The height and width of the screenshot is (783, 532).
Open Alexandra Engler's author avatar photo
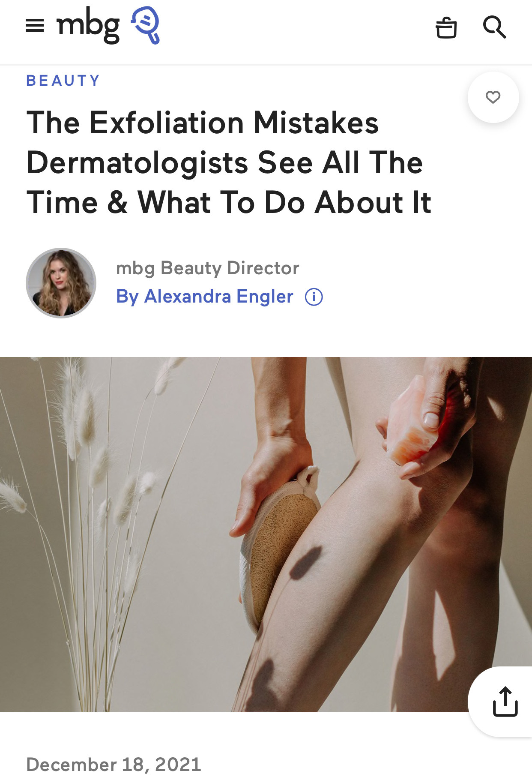tap(61, 283)
